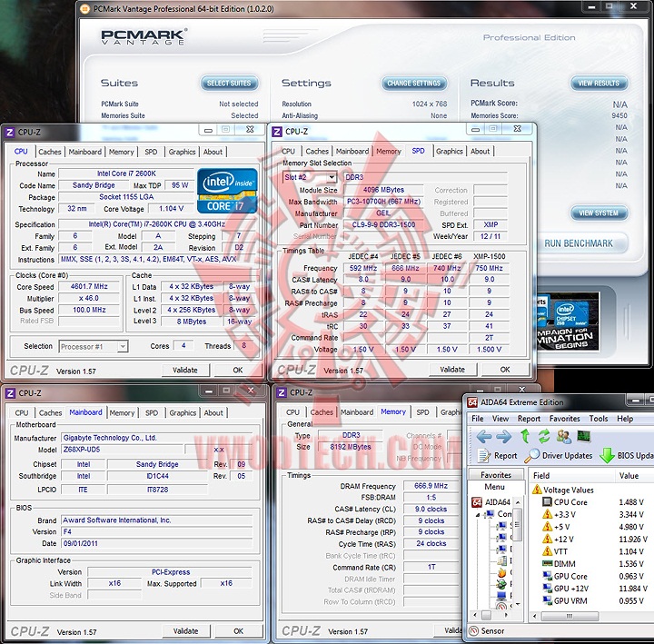The height and width of the screenshot is (644, 654).
Task: Click OK in the Mainboard CPU-Z window
Action: tap(239, 631)
